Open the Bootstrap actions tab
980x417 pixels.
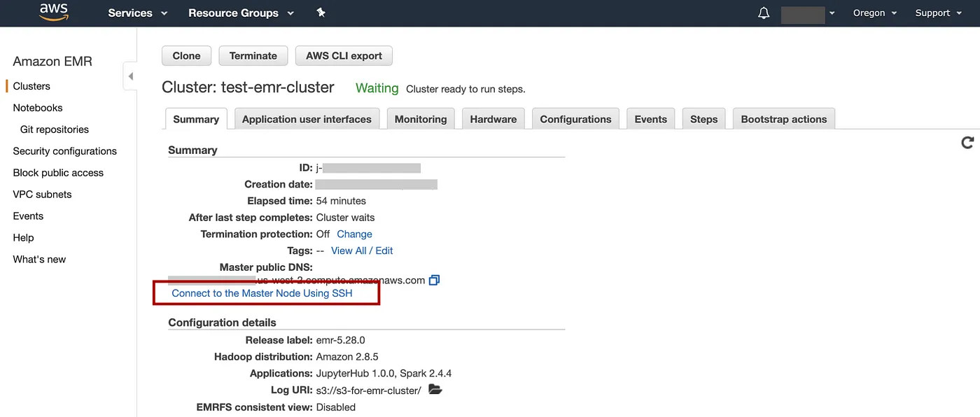click(x=783, y=119)
